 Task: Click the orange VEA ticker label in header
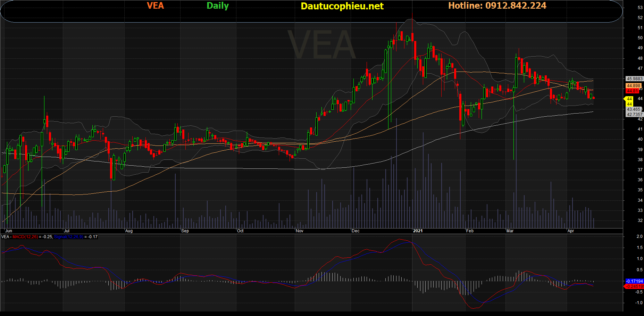point(155,6)
